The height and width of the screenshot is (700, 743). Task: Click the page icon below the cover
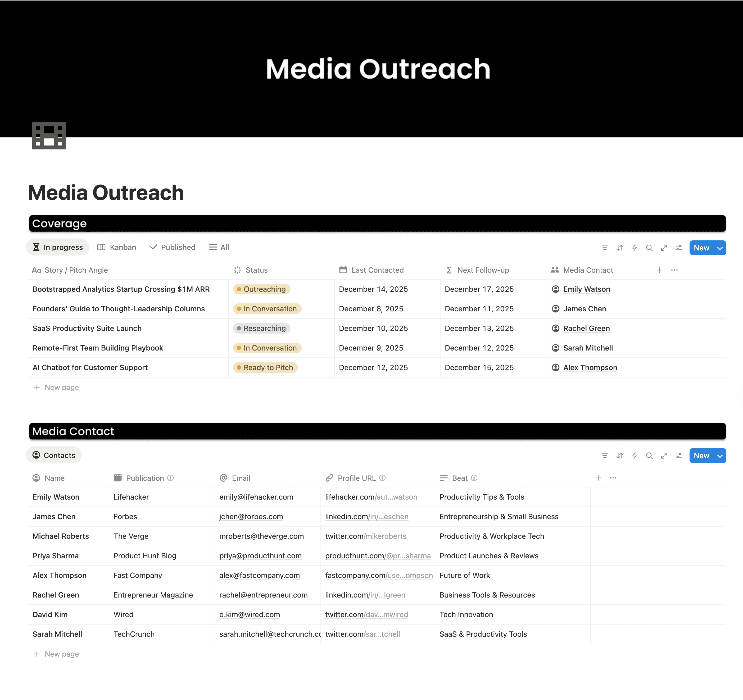click(x=49, y=136)
